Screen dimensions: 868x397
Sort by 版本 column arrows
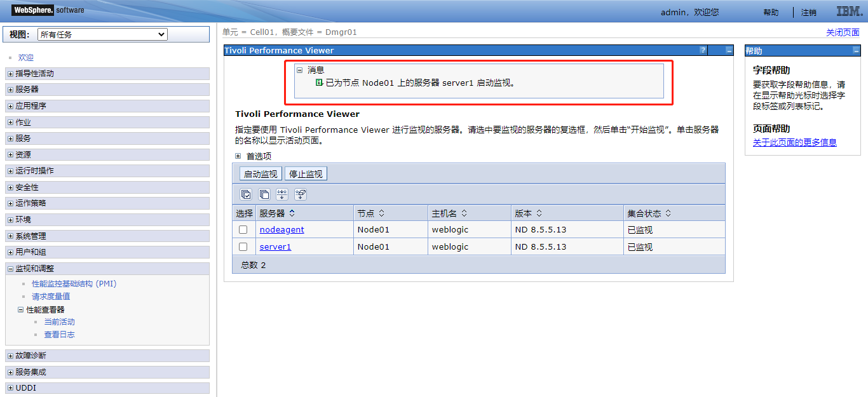point(539,213)
